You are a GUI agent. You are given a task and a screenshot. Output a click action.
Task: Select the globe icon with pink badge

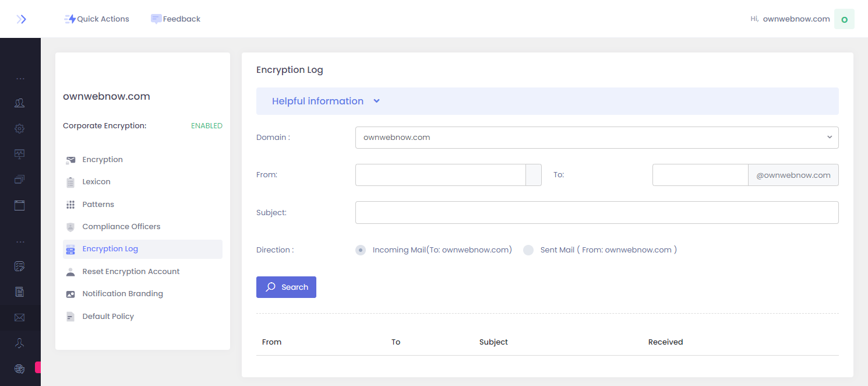[x=20, y=369]
